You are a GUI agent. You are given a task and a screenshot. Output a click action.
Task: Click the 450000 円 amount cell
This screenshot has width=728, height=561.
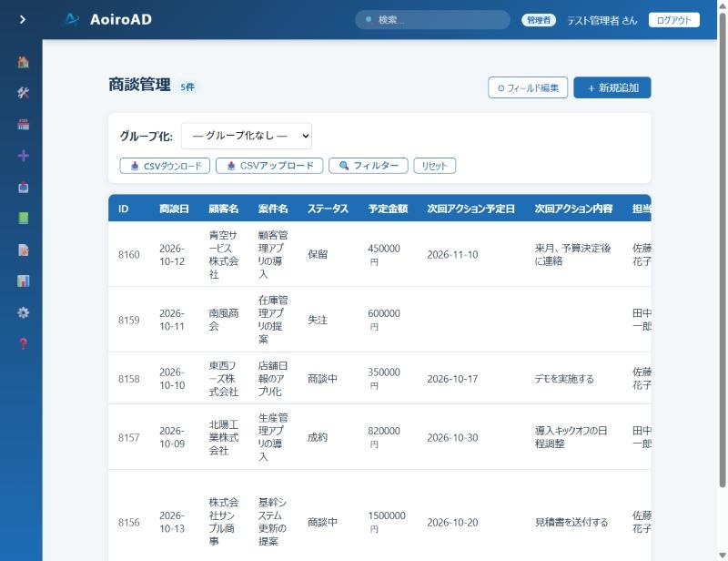[x=384, y=255]
